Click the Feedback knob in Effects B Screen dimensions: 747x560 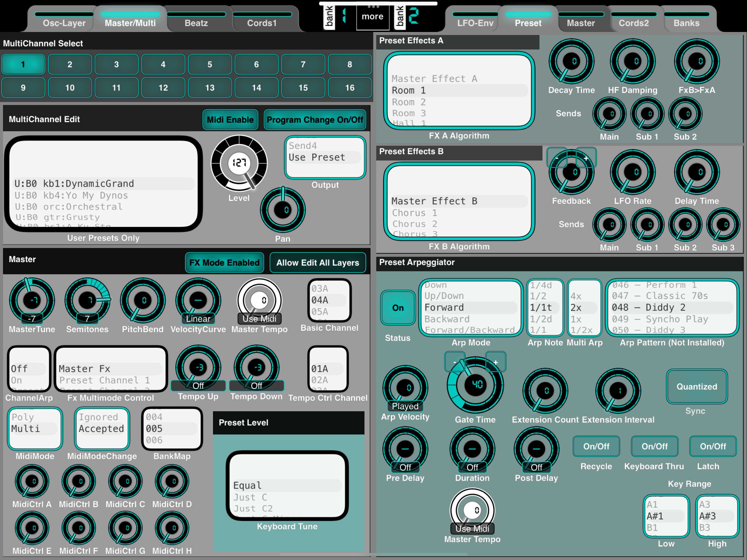(571, 172)
